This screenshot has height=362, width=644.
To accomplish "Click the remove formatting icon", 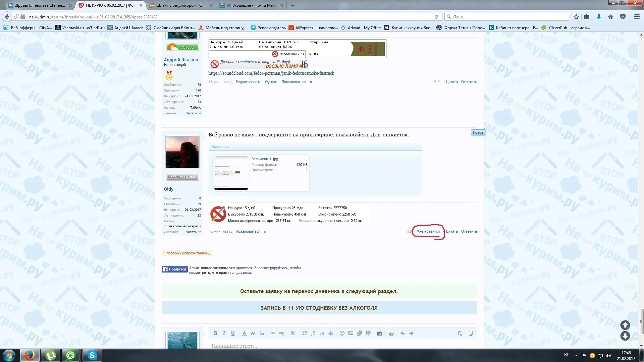I will coord(459,333).
